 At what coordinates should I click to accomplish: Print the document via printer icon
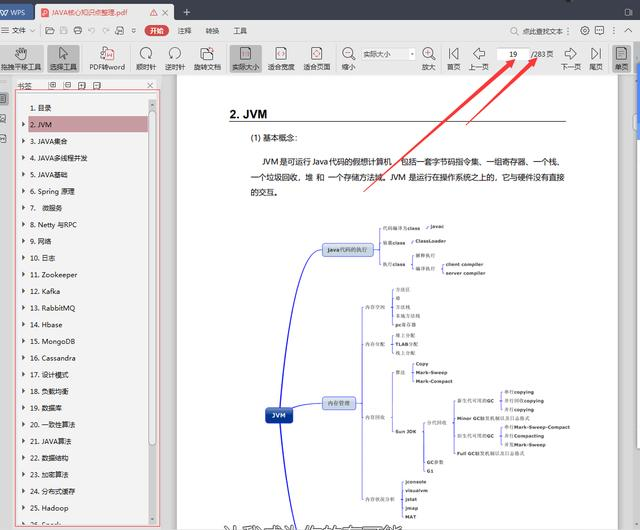pyautogui.click(x=78, y=31)
